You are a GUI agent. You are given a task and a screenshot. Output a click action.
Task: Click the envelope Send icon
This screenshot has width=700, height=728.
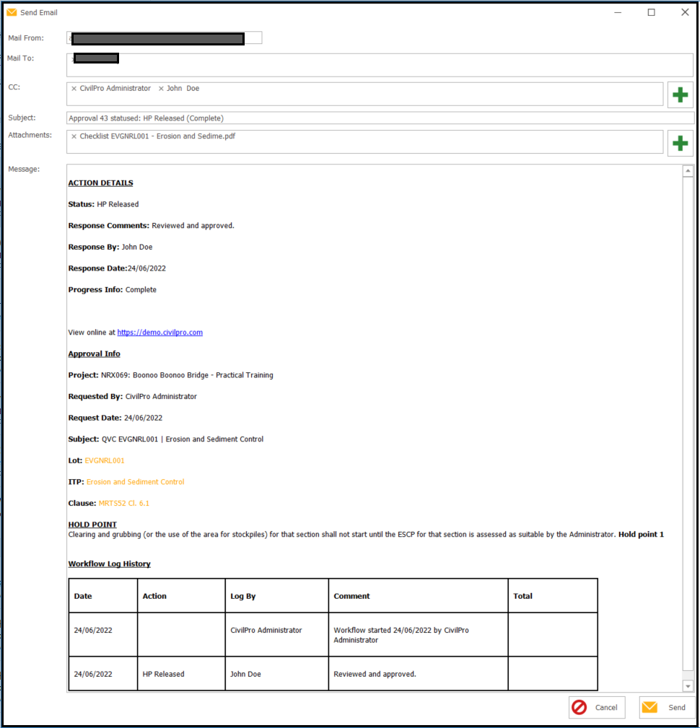coord(650,707)
